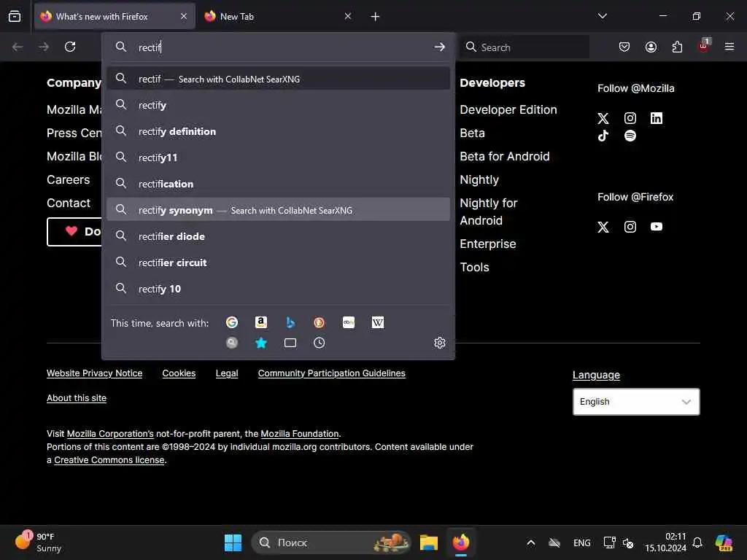Open the Website Privacy Notice link
This screenshot has width=747, height=560.
pyautogui.click(x=94, y=373)
